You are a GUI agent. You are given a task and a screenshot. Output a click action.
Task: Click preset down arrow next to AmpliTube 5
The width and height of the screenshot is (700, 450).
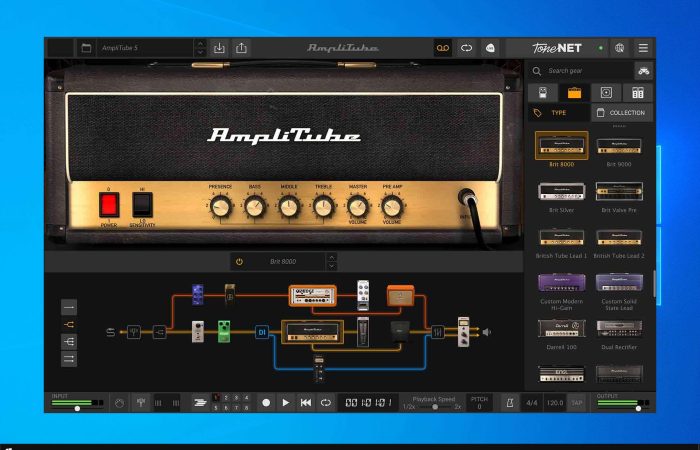point(200,52)
